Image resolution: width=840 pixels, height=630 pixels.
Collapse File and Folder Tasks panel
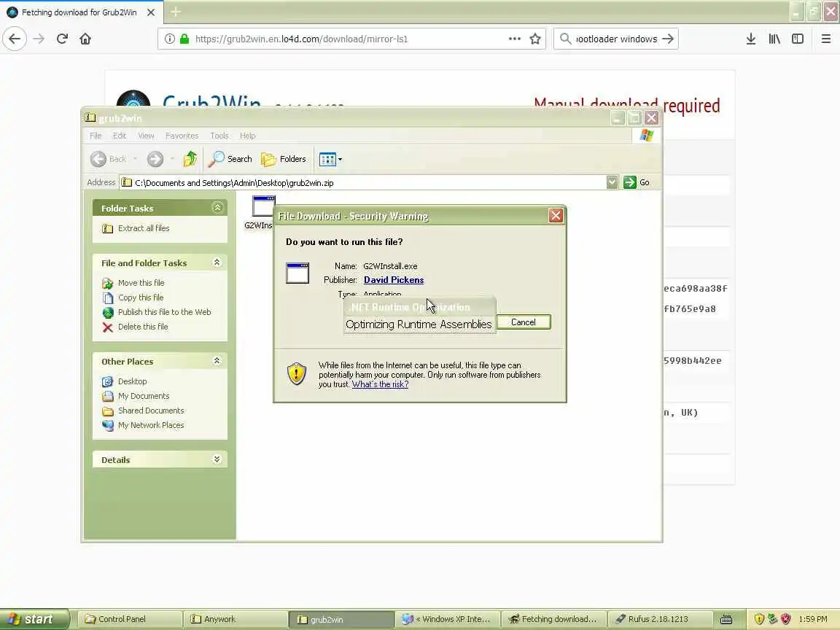(217, 262)
